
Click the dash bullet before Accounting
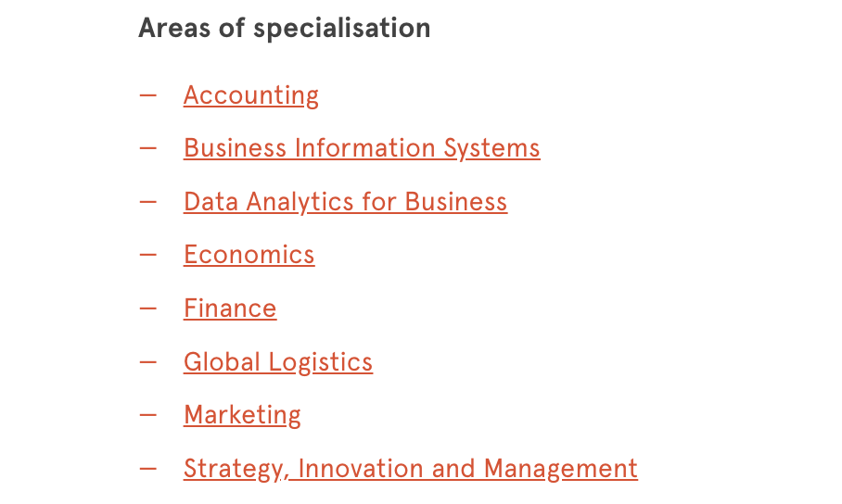pyautogui.click(x=147, y=96)
